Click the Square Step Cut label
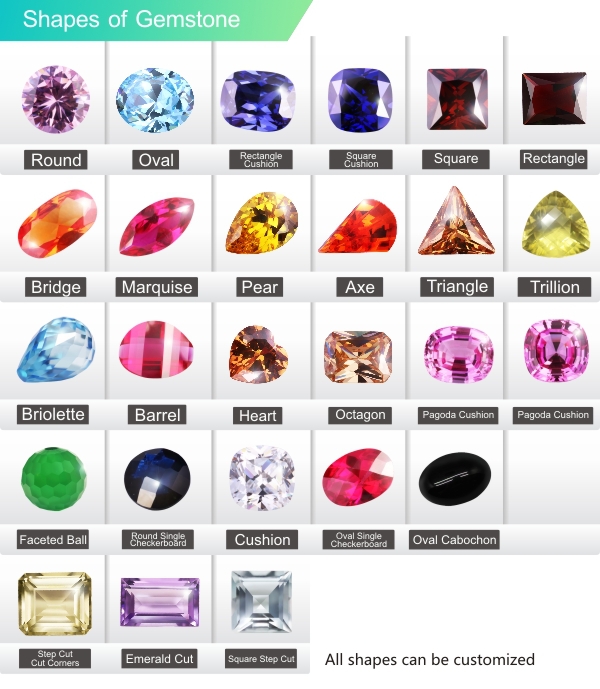 coord(261,659)
